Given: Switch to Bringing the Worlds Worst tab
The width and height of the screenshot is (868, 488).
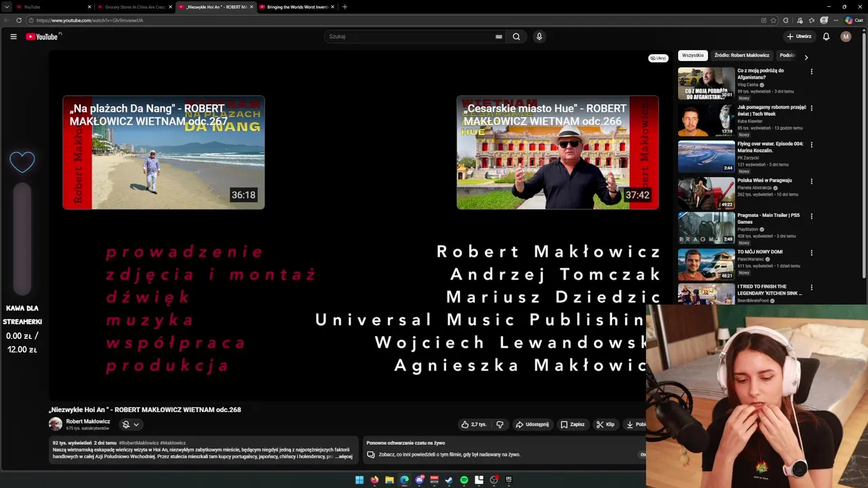Looking at the screenshot, I should (297, 7).
